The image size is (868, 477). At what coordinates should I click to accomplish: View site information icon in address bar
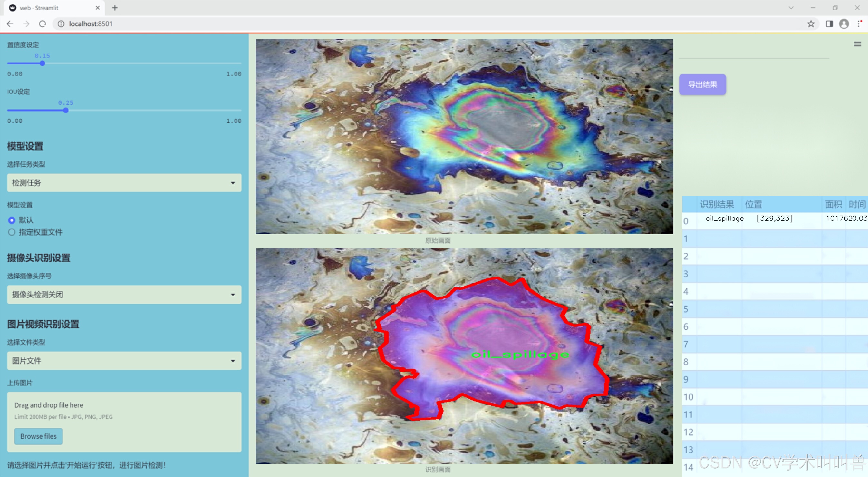(x=61, y=24)
